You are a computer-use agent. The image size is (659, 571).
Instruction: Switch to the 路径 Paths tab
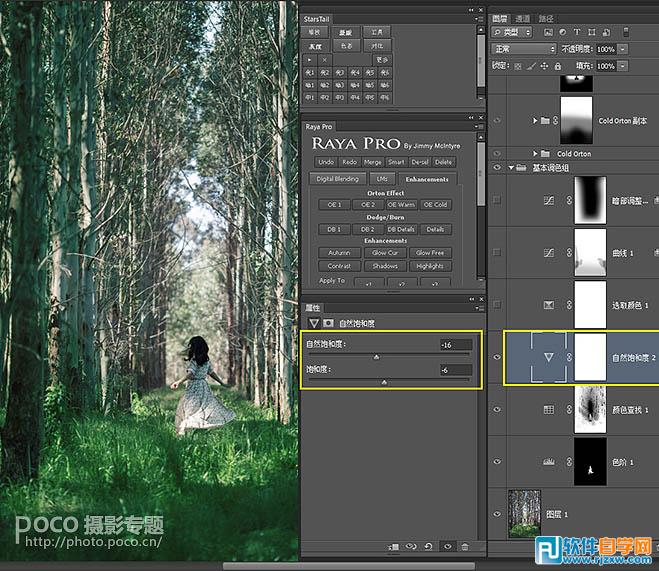pyautogui.click(x=546, y=19)
